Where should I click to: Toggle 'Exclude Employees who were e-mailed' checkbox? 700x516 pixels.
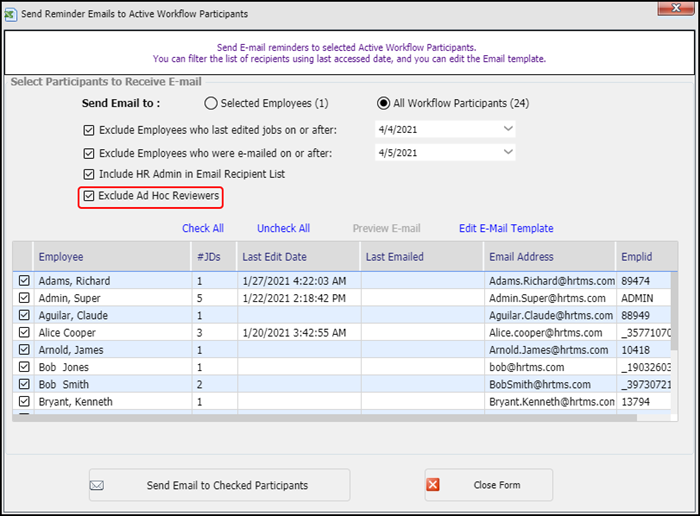point(90,152)
